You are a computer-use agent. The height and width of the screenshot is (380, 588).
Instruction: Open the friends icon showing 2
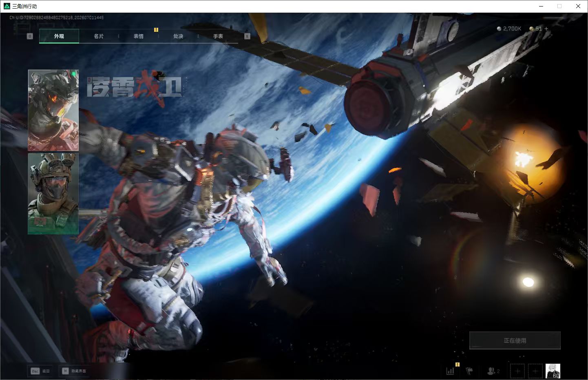(x=493, y=371)
